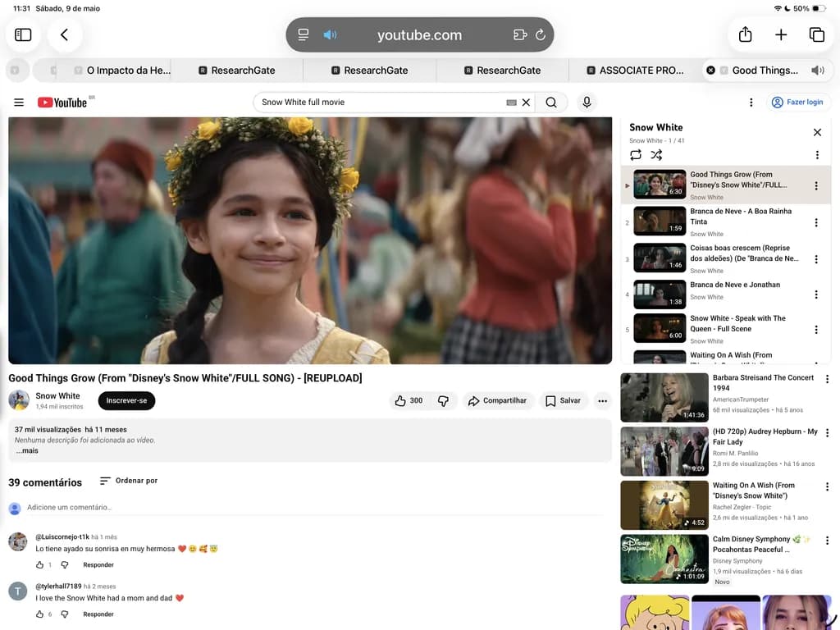Open options for Calm Disney Symphony video
The image size is (840, 630).
827,541
